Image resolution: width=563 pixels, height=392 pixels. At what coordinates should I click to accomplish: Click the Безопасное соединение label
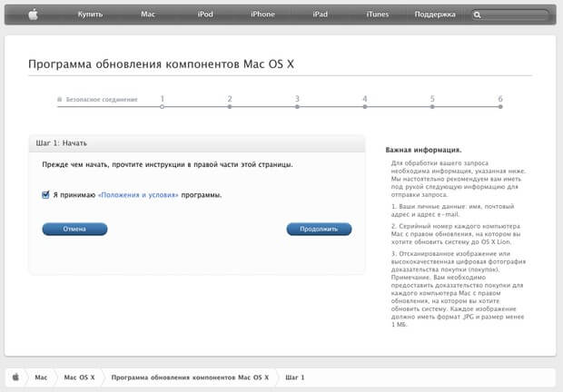(x=102, y=99)
